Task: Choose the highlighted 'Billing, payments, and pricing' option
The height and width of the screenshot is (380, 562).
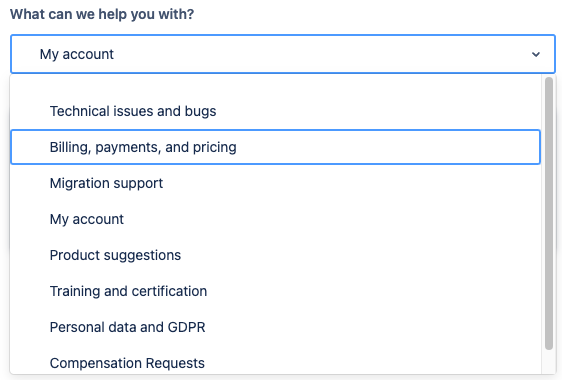Action: pos(276,147)
